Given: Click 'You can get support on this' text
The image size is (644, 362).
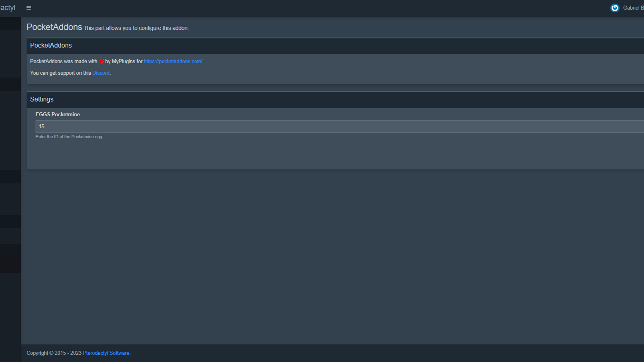Looking at the screenshot, I should [60, 73].
